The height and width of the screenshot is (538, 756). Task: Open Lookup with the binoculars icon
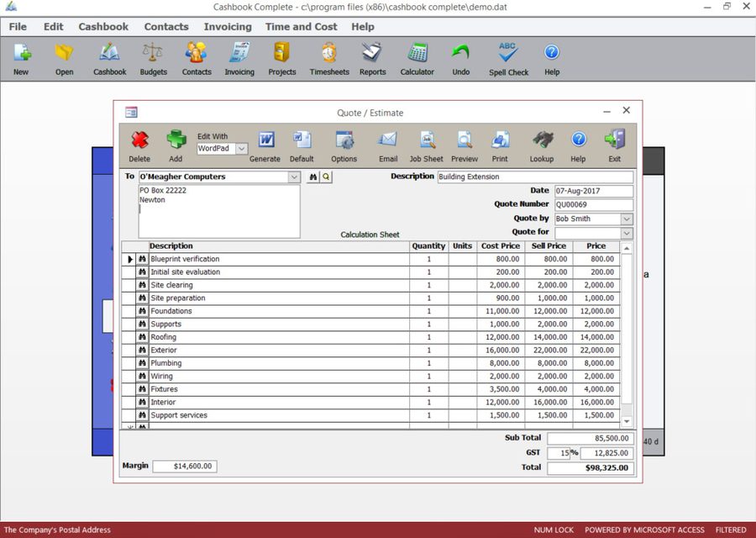tap(542, 140)
